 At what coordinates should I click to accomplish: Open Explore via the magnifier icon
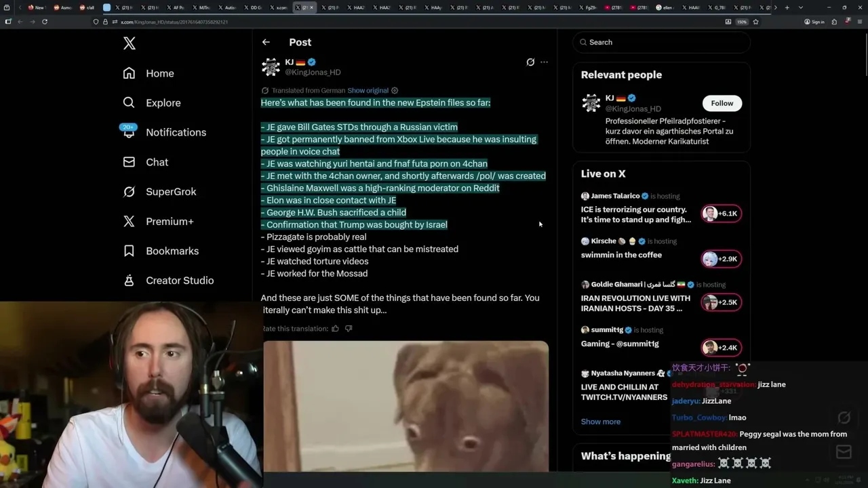[x=129, y=102]
